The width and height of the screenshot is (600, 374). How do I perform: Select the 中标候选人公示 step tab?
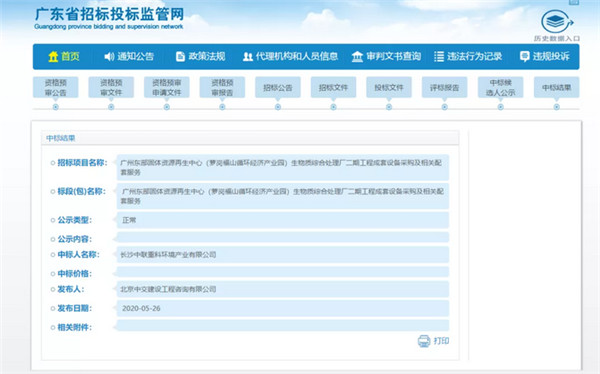coord(501,87)
